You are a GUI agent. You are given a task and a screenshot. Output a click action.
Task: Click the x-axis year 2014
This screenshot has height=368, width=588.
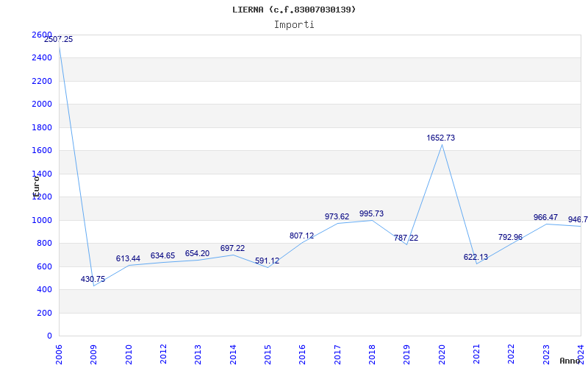tap(233, 354)
